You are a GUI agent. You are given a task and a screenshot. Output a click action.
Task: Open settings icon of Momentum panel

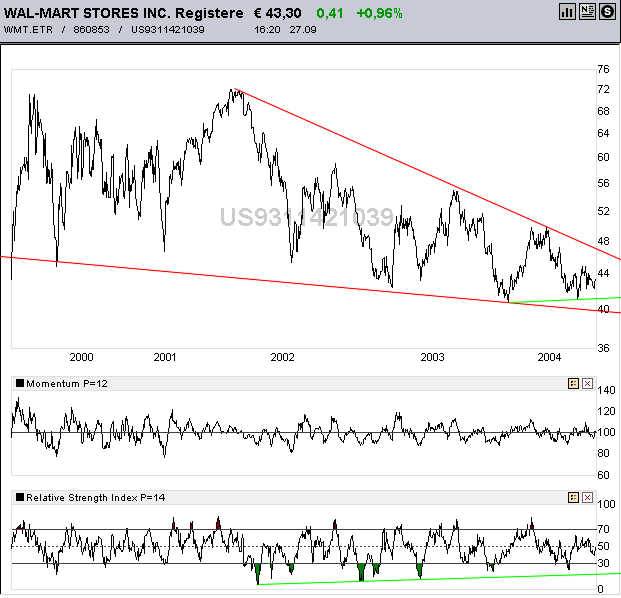coord(573,383)
